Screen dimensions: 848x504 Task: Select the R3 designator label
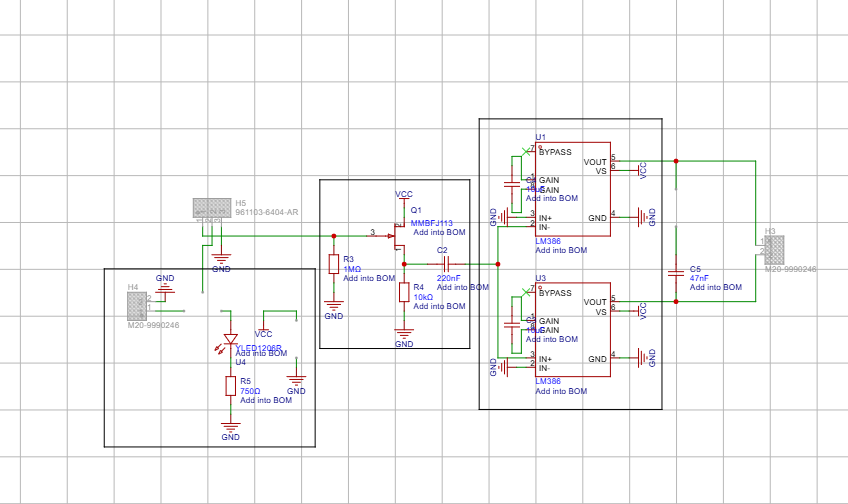coord(348,260)
